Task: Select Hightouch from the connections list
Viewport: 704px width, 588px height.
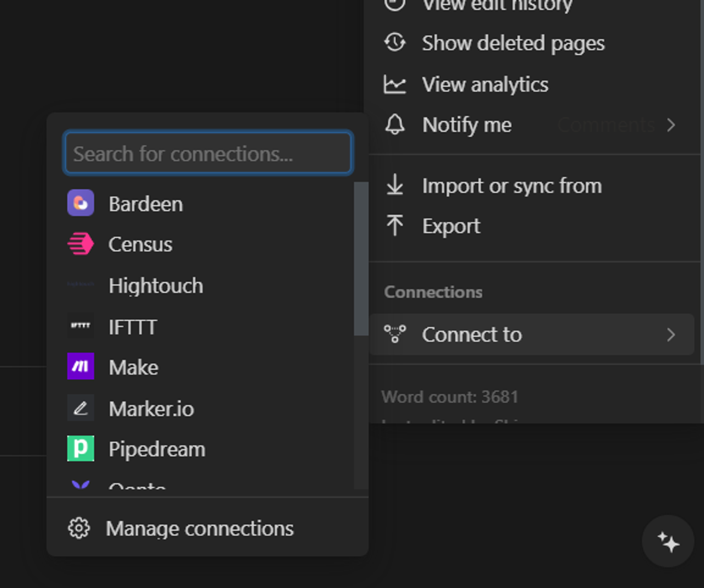Action: (156, 285)
